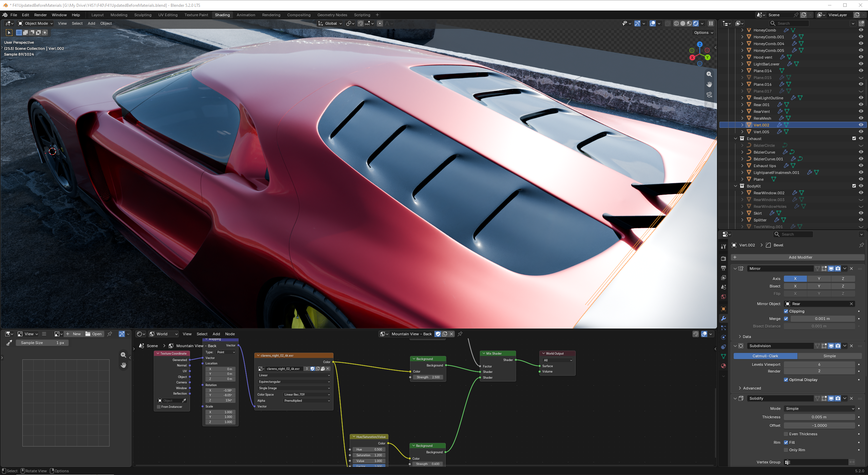The width and height of the screenshot is (868, 475).
Task: Click the image editor zoom magnifier icon
Action: coord(123,355)
